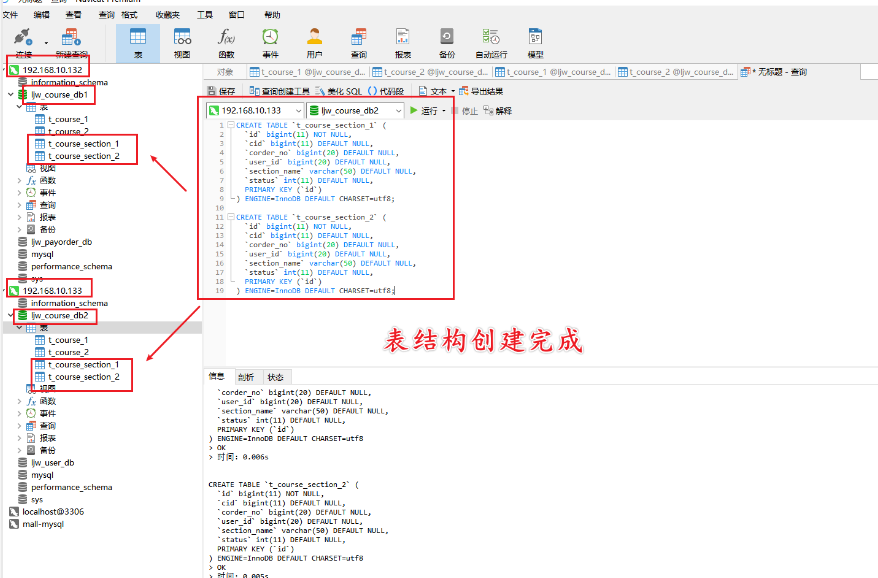Fold the CREATE TABLE t_course_section_2 code block
878x578 pixels.
(231, 217)
